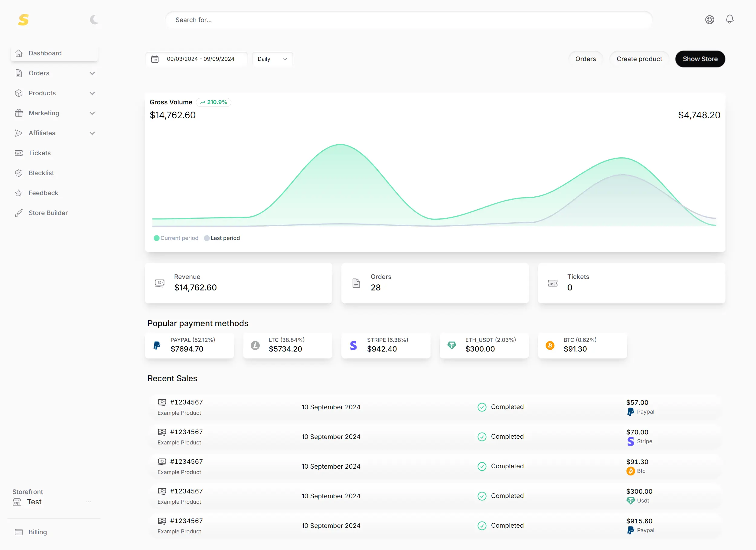Image resolution: width=756 pixels, height=550 pixels.
Task: Click the Bitcoin BTC card icon
Action: click(550, 345)
